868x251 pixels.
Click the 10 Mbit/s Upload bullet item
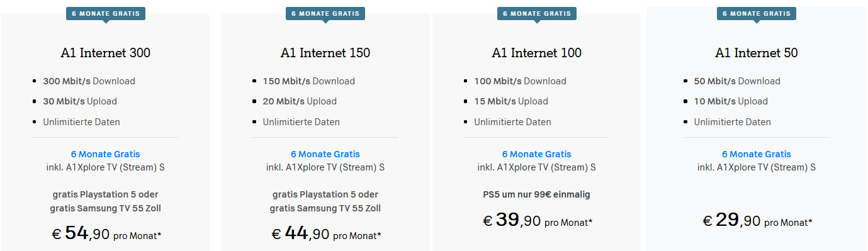[x=731, y=101]
